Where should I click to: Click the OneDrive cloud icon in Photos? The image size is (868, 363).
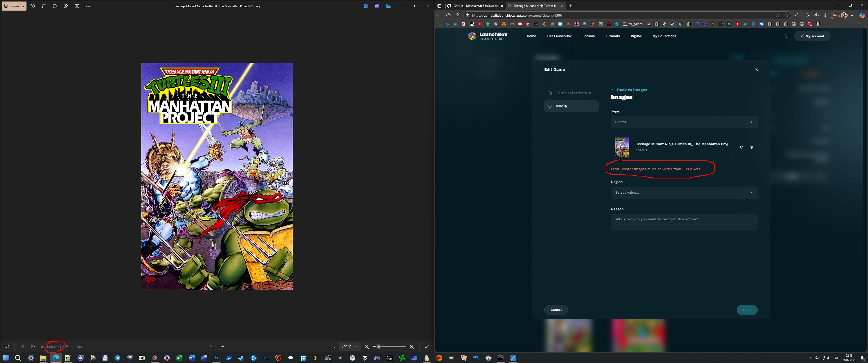tap(388, 6)
